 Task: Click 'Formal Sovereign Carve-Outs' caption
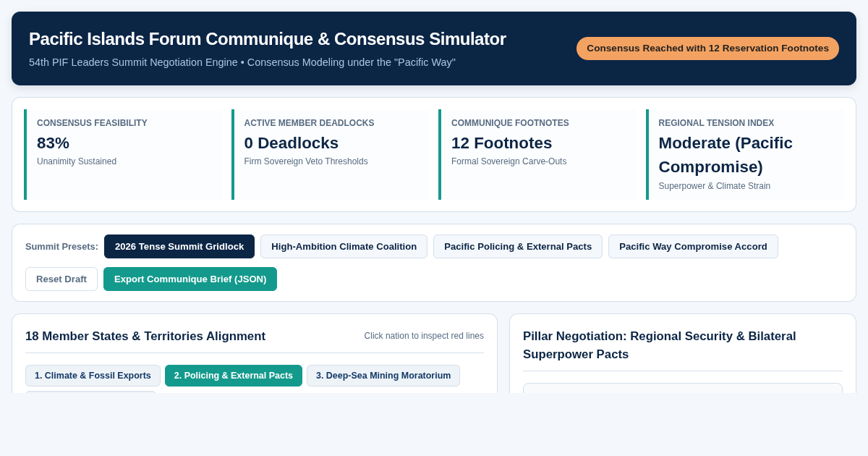click(509, 161)
